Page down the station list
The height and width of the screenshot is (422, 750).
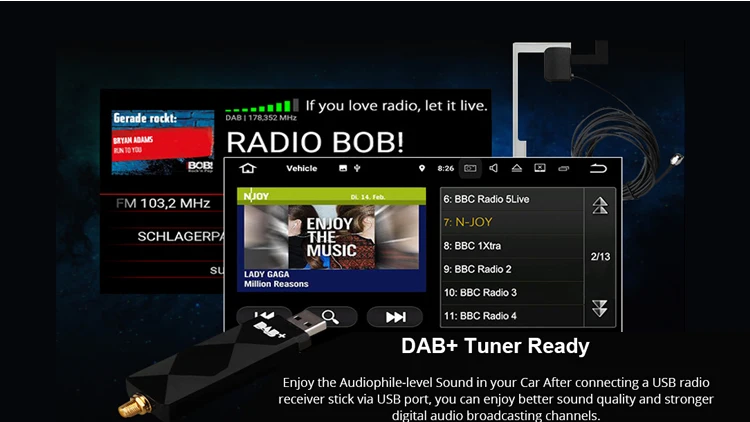[x=600, y=308]
